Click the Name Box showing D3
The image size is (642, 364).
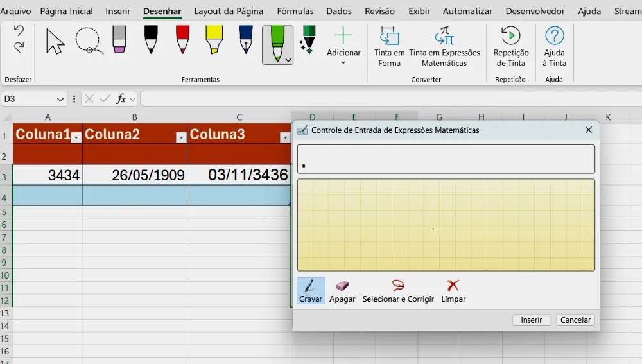(28, 99)
